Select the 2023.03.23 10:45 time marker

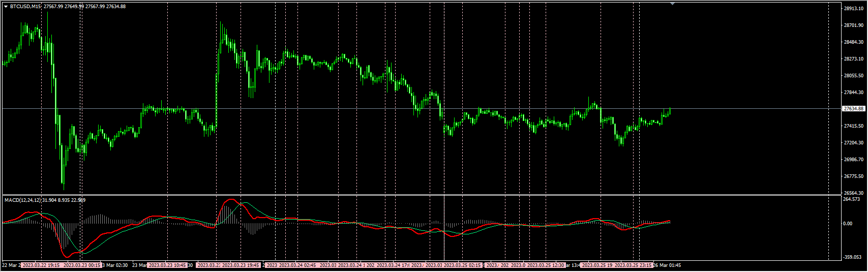coord(167,265)
